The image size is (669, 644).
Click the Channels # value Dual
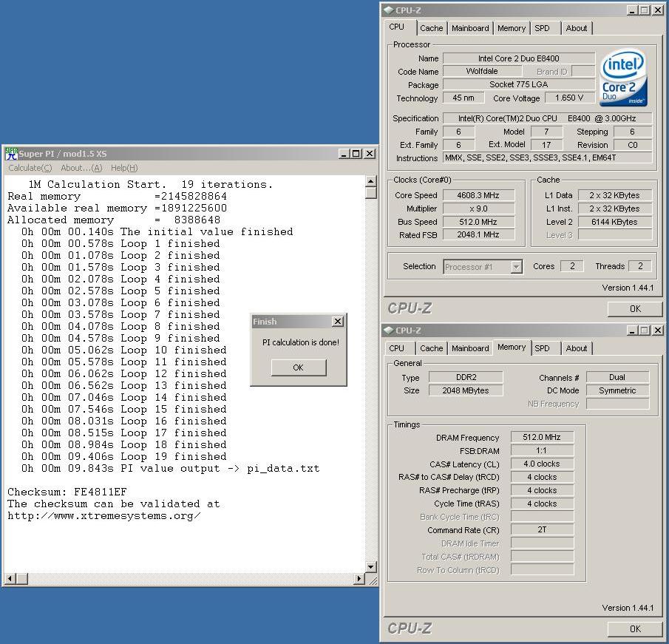[x=617, y=378]
